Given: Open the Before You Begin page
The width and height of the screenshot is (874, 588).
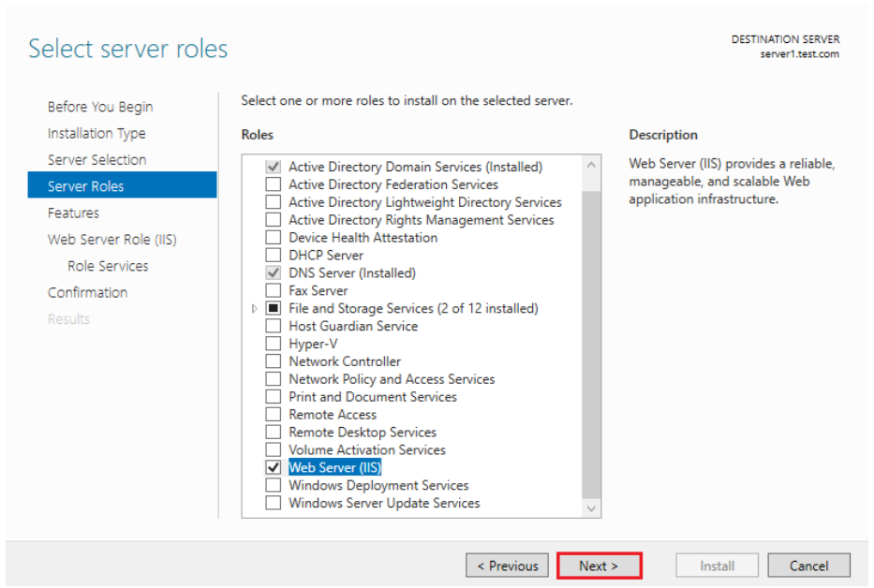Looking at the screenshot, I should coord(100,107).
